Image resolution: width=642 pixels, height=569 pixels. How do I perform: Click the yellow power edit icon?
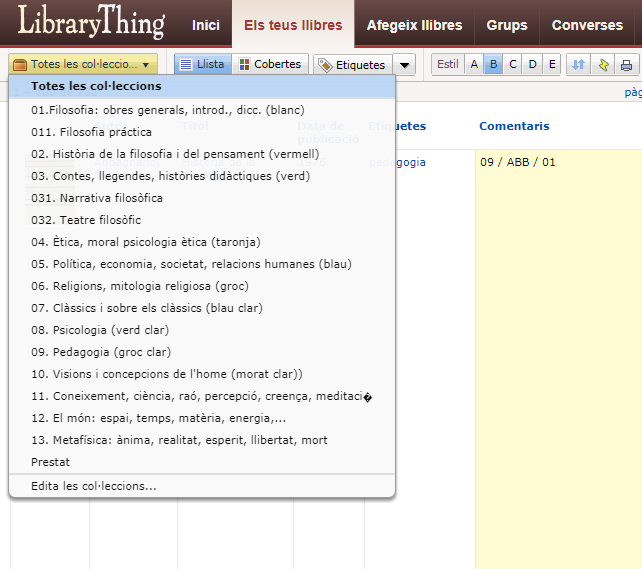pyautogui.click(x=603, y=65)
